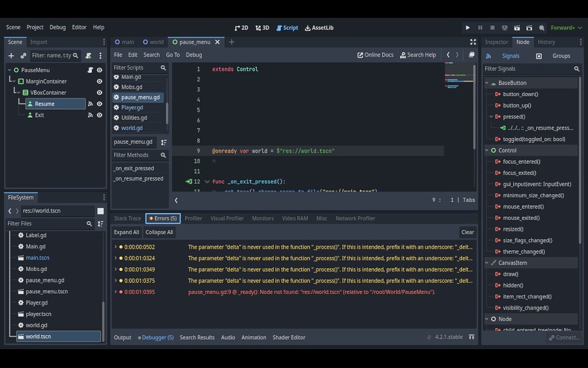Run the project with the Play icon
588x368 pixels.
467,27
